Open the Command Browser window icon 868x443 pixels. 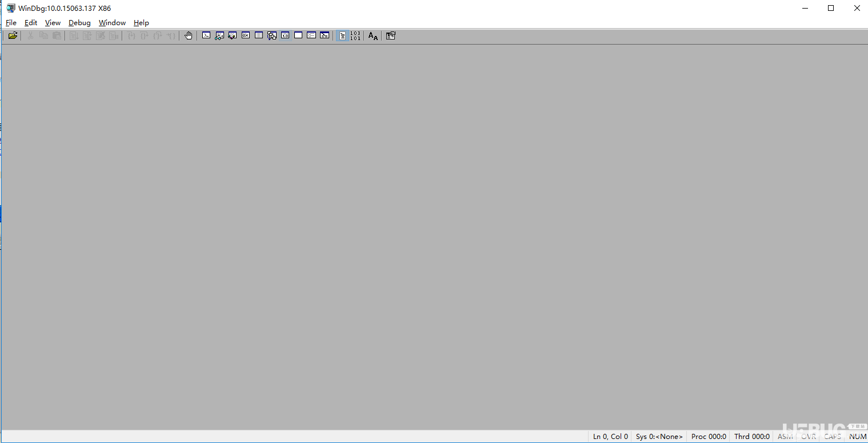[x=325, y=35]
